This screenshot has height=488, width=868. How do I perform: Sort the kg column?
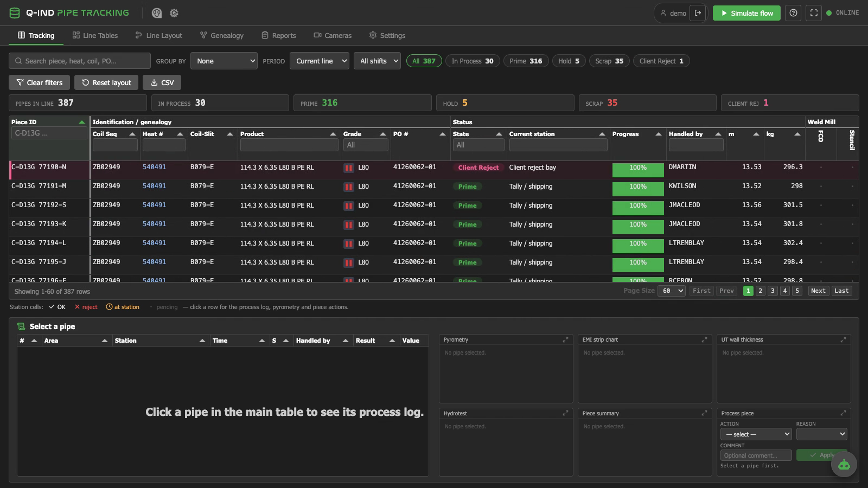pyautogui.click(x=797, y=134)
